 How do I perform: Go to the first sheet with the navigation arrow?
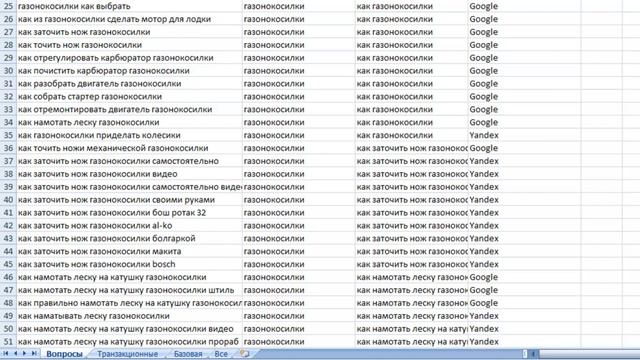click(6, 353)
